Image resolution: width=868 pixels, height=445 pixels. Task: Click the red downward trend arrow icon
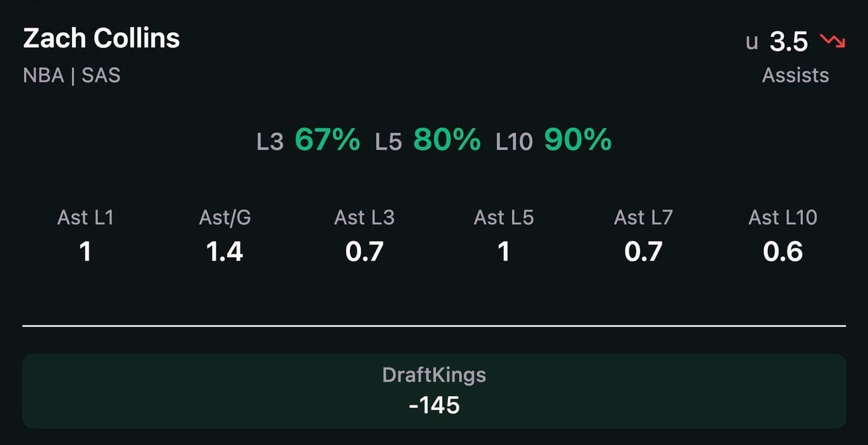(x=833, y=42)
